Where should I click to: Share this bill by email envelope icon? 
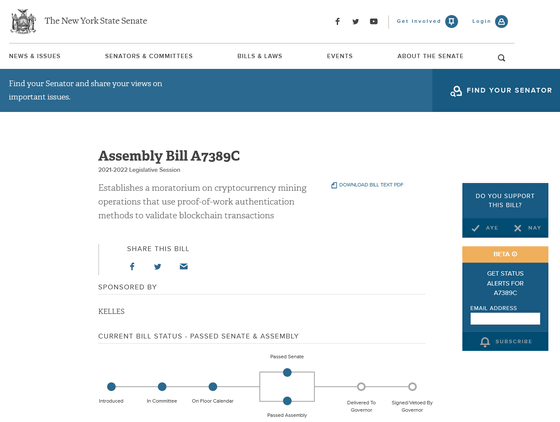pos(184,266)
